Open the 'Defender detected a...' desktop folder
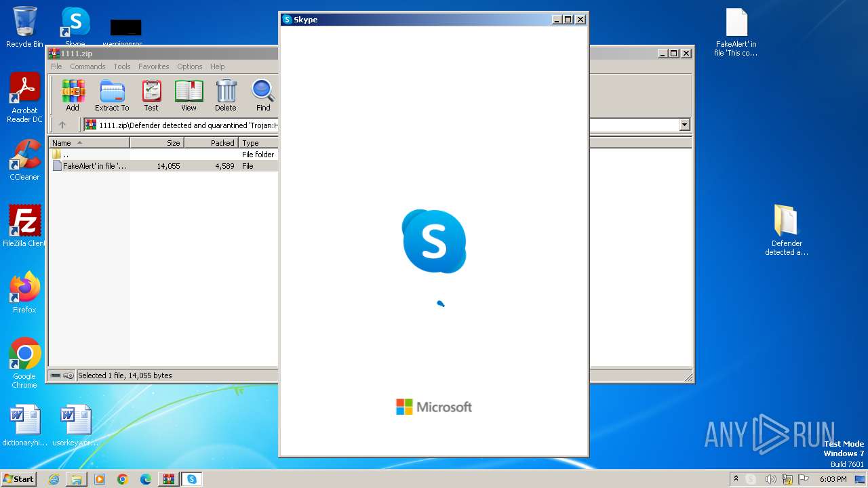 tap(787, 230)
